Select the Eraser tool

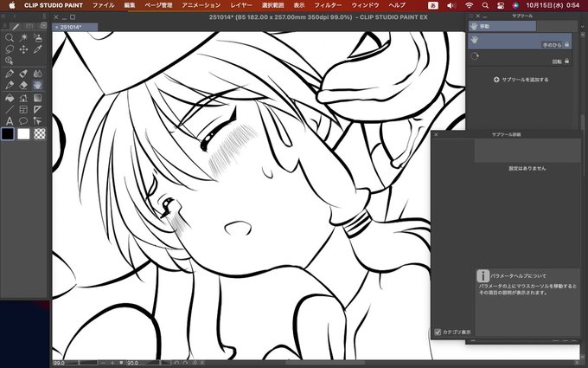pyautogui.click(x=23, y=85)
